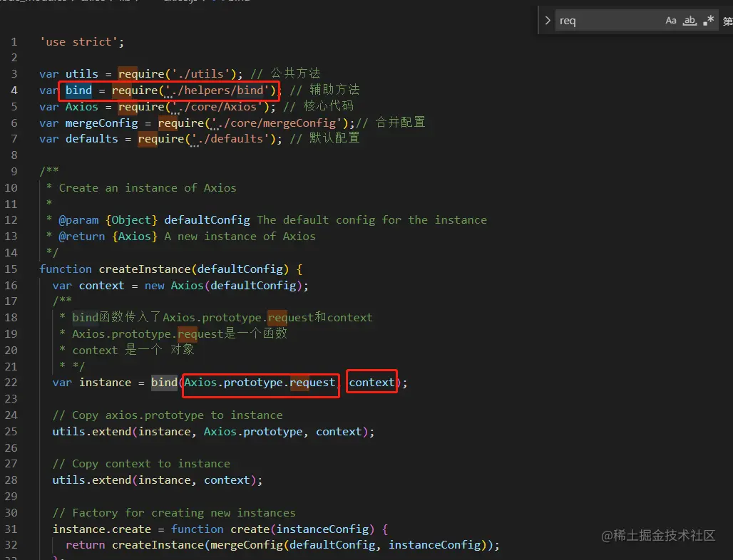Click 'new' keyword on line 16
The height and width of the screenshot is (560, 733).
154,286
